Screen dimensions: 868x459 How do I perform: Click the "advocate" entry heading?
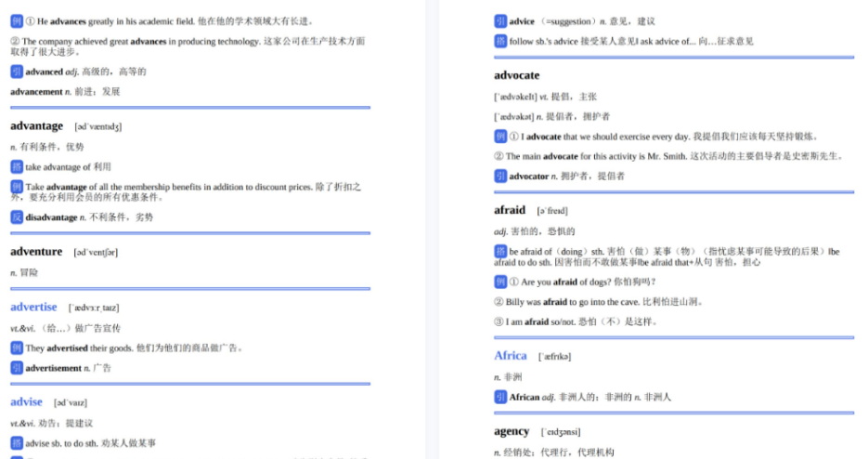(516, 75)
